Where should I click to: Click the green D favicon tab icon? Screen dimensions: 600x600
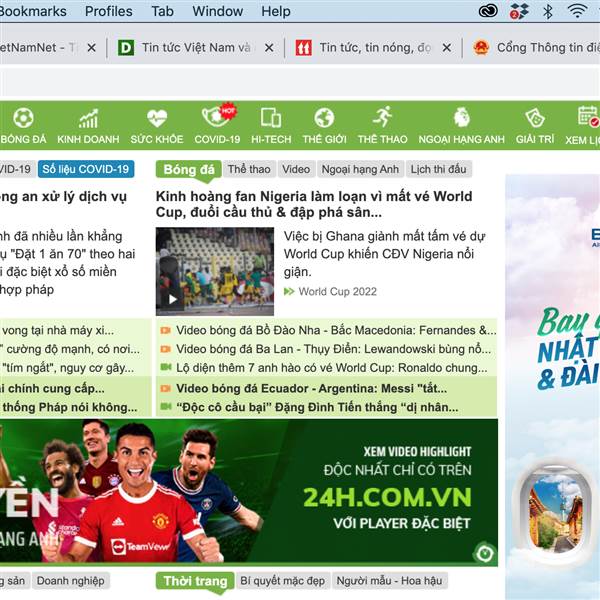126,48
